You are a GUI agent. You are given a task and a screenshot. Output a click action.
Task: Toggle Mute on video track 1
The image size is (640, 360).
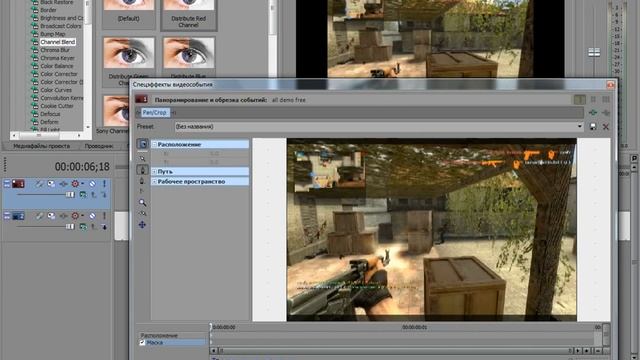tap(93, 184)
